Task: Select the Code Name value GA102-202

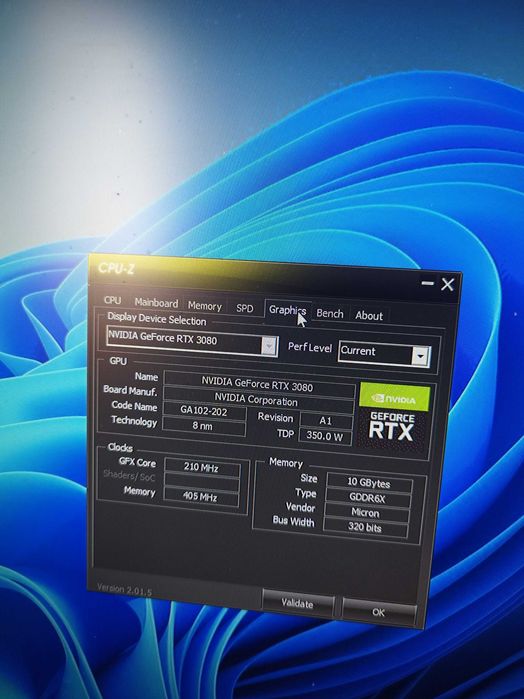Action: [204, 411]
